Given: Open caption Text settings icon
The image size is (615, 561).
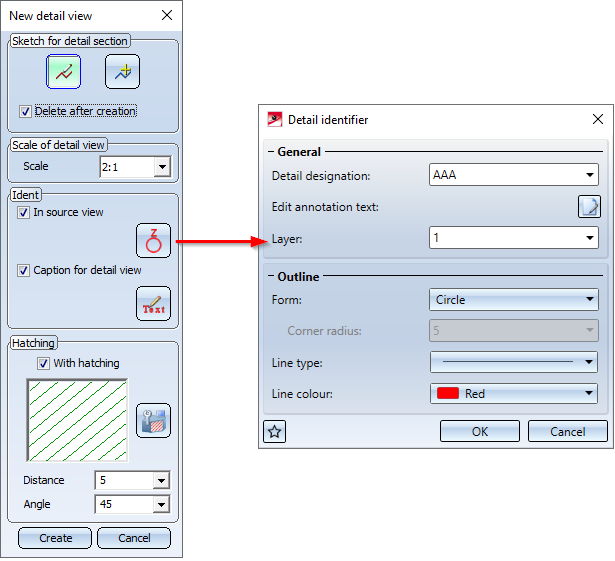Looking at the screenshot, I should pos(153,304).
